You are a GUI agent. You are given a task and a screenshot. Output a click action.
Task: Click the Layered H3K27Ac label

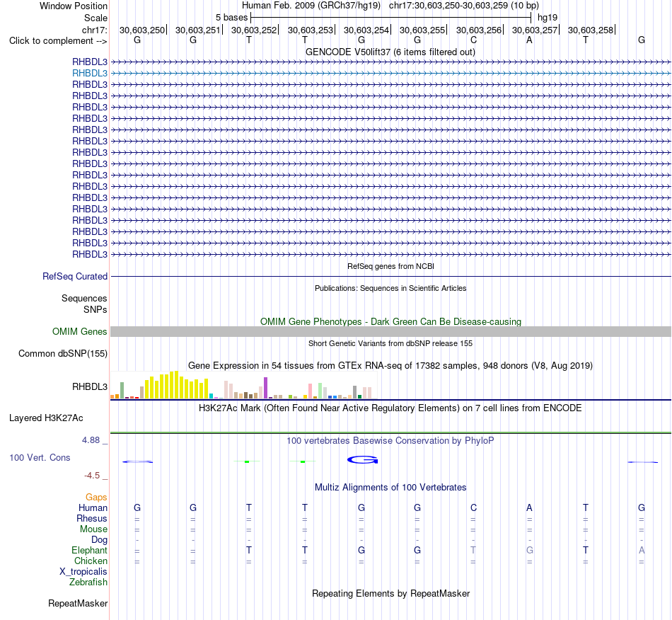[x=46, y=418]
